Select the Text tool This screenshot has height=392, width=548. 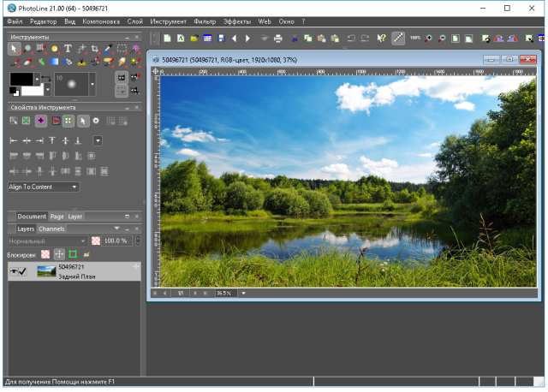pos(68,50)
